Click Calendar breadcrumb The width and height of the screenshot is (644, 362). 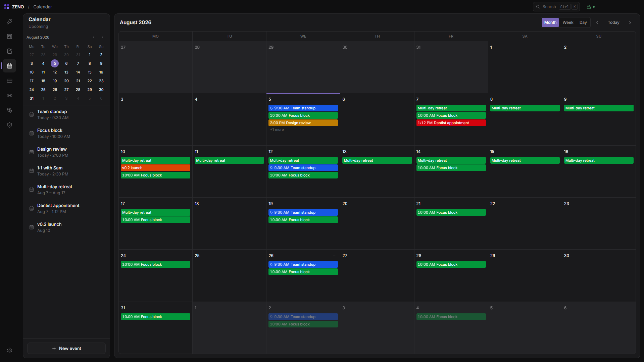(x=43, y=7)
